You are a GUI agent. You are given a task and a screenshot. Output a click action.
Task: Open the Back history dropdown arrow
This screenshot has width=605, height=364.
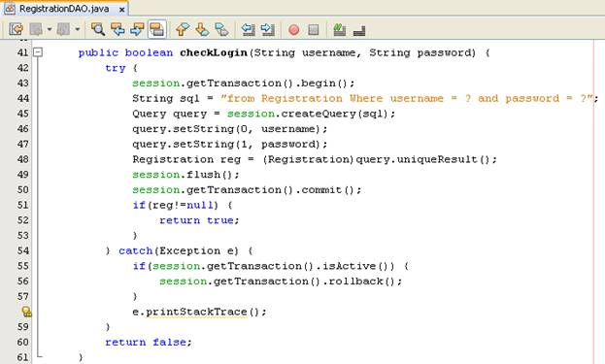coord(50,29)
